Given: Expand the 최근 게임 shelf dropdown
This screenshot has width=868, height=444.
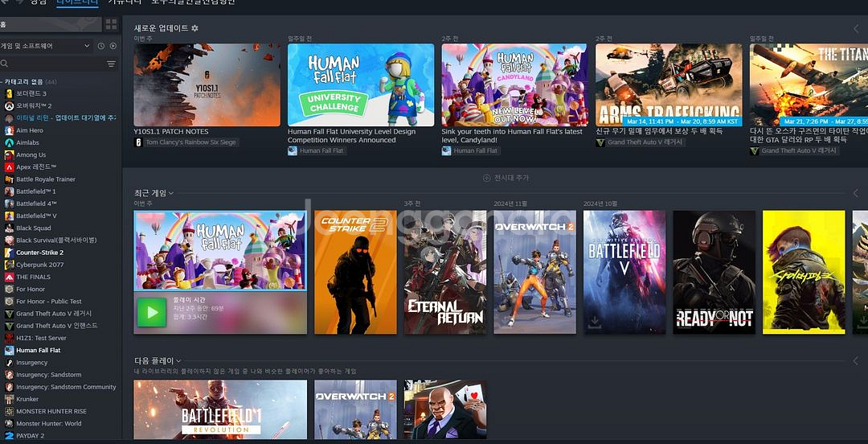Looking at the screenshot, I should [171, 194].
